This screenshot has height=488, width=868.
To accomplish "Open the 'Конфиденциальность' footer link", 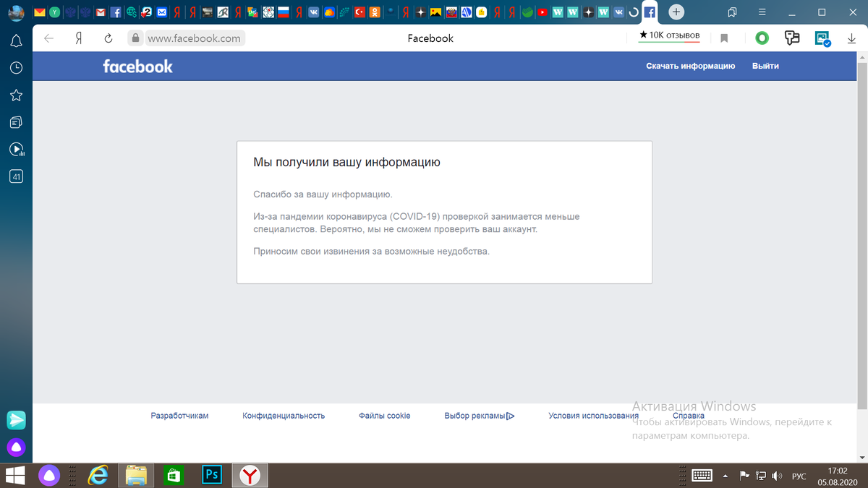I will point(284,416).
